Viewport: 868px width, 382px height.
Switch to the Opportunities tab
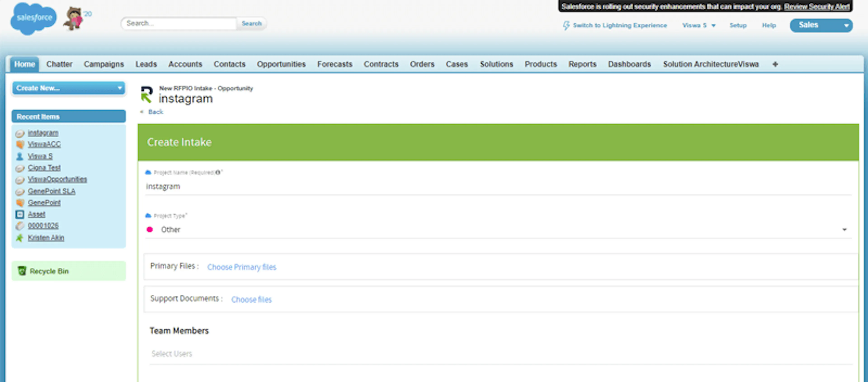coord(281,64)
